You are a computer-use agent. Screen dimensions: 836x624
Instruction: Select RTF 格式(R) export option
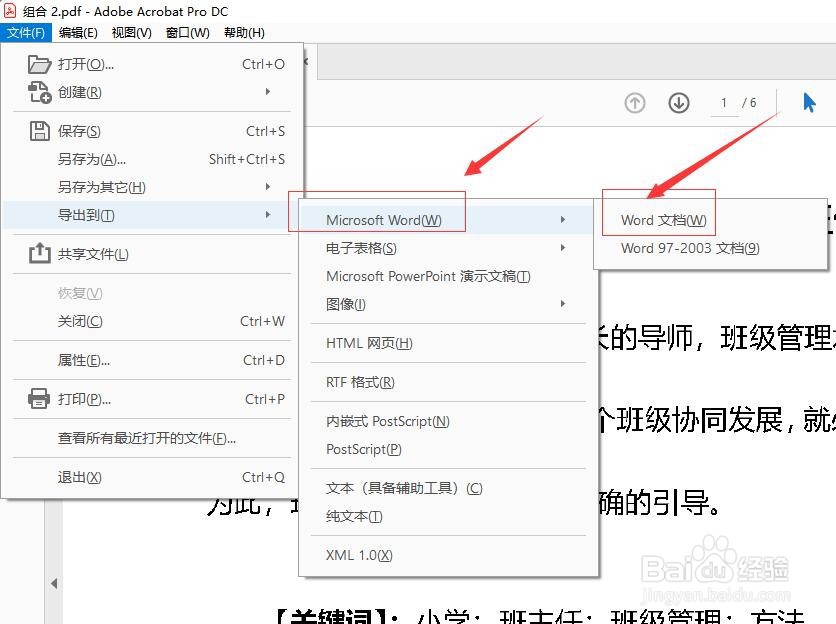[447, 382]
